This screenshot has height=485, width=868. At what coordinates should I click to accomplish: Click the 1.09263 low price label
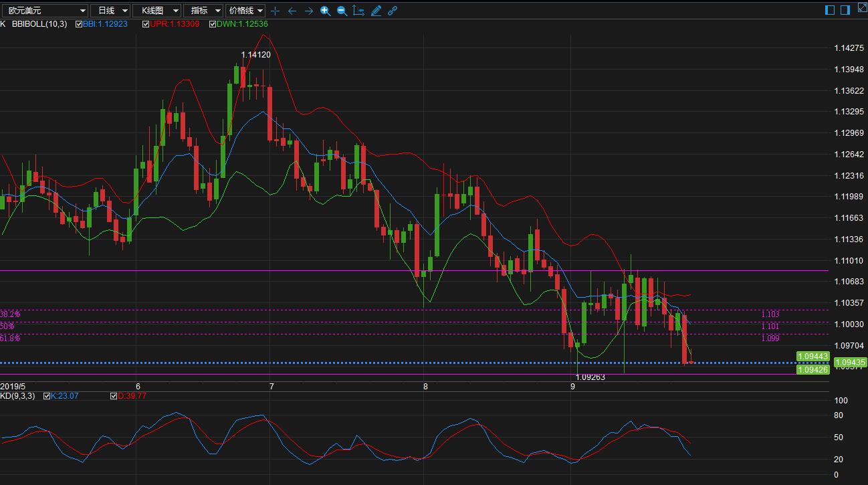coord(590,377)
